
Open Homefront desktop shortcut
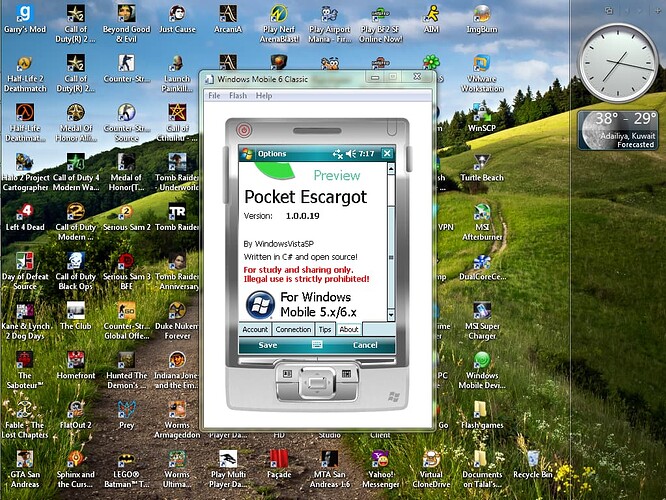pos(76,366)
